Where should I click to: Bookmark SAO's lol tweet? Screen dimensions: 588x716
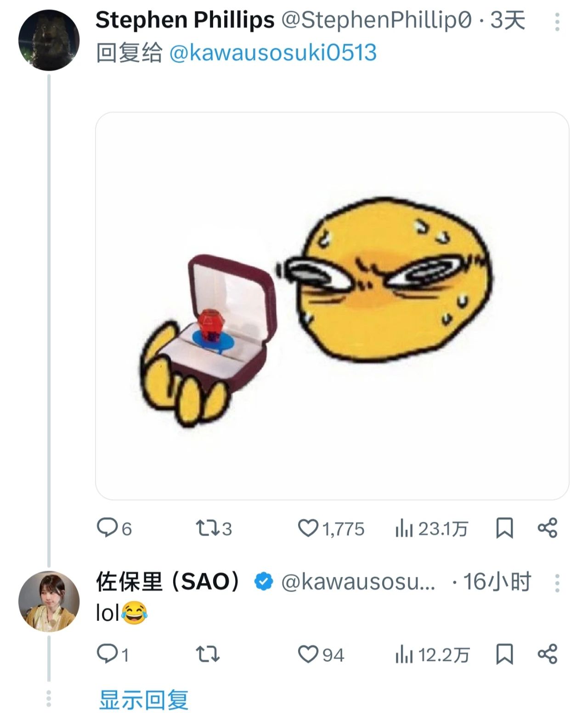(x=504, y=654)
